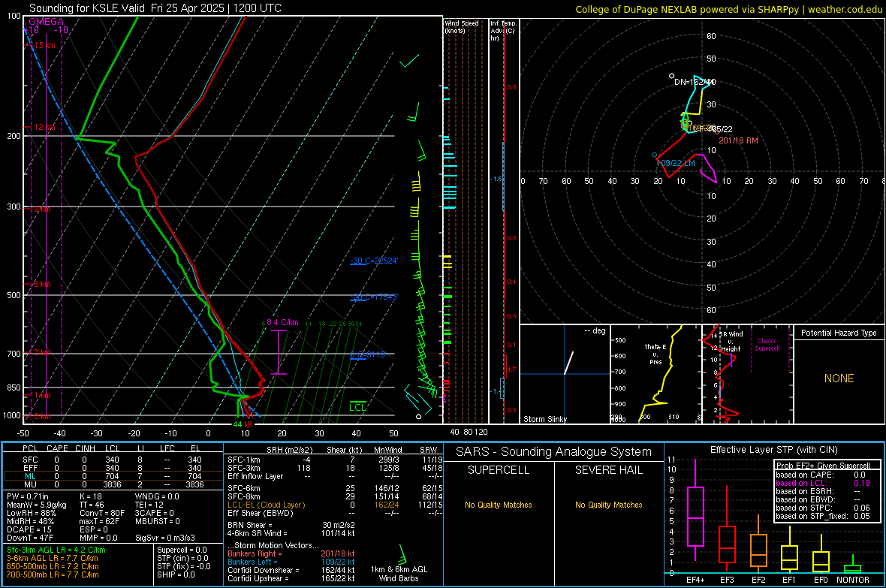Click the '-30 C=22524' level label
This screenshot has height=588, width=886.
coord(373,261)
